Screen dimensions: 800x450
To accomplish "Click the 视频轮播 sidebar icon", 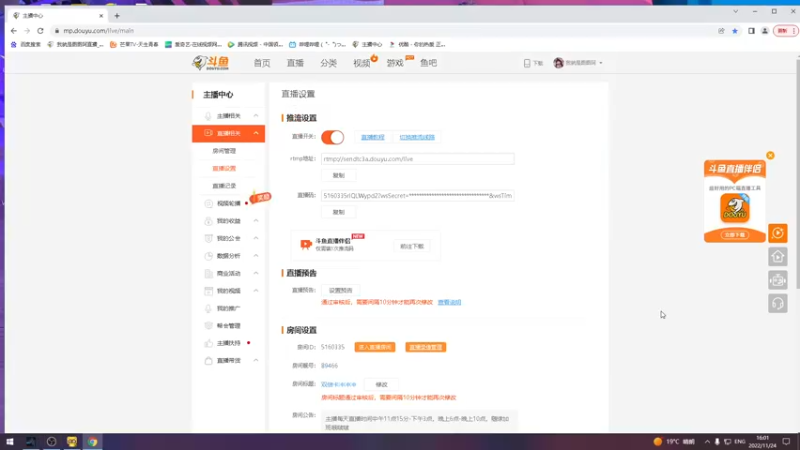I will pos(208,204).
